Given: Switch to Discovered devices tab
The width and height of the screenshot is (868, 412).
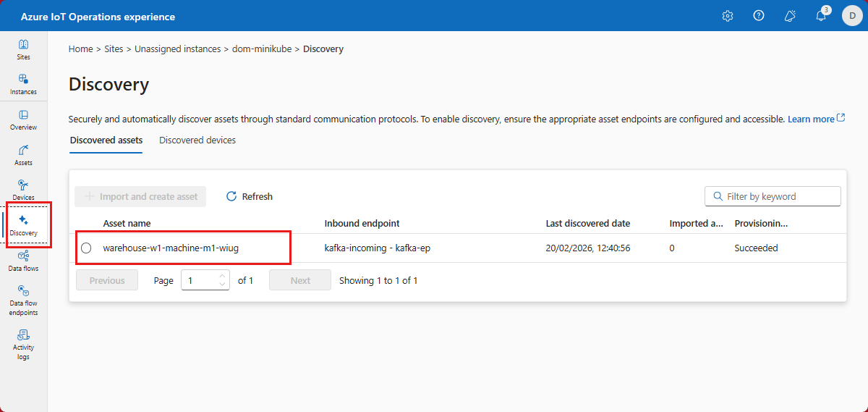Looking at the screenshot, I should click(x=197, y=140).
